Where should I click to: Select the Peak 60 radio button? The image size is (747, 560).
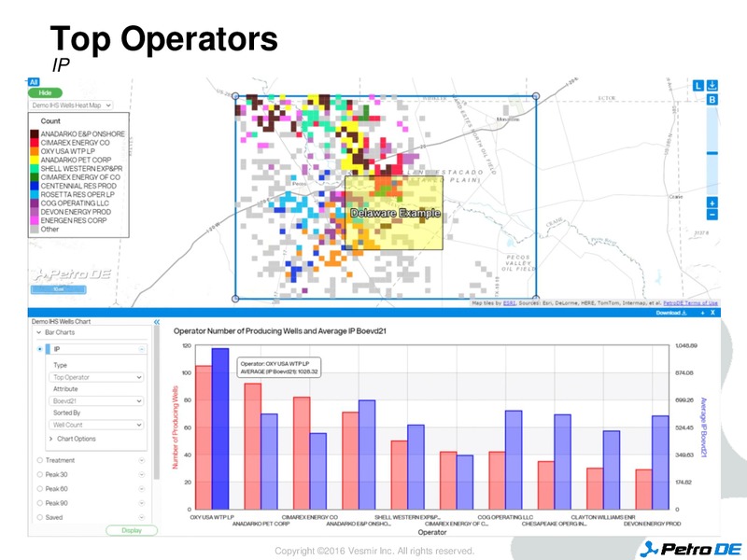(39, 488)
